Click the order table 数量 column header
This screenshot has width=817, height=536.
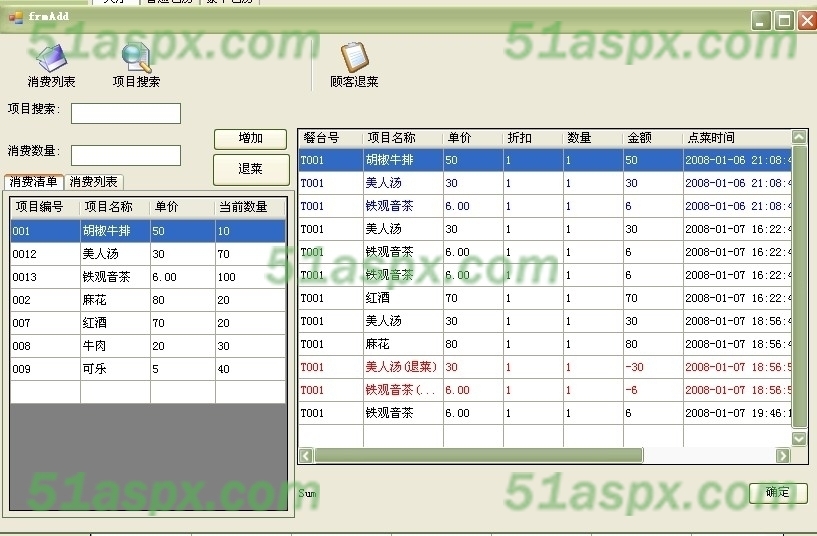pos(593,138)
